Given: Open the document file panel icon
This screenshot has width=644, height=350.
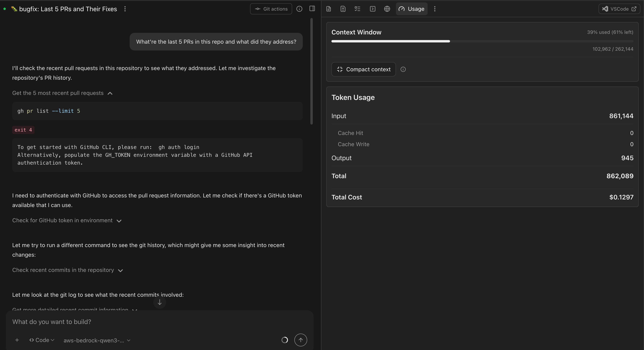Looking at the screenshot, I should (329, 9).
